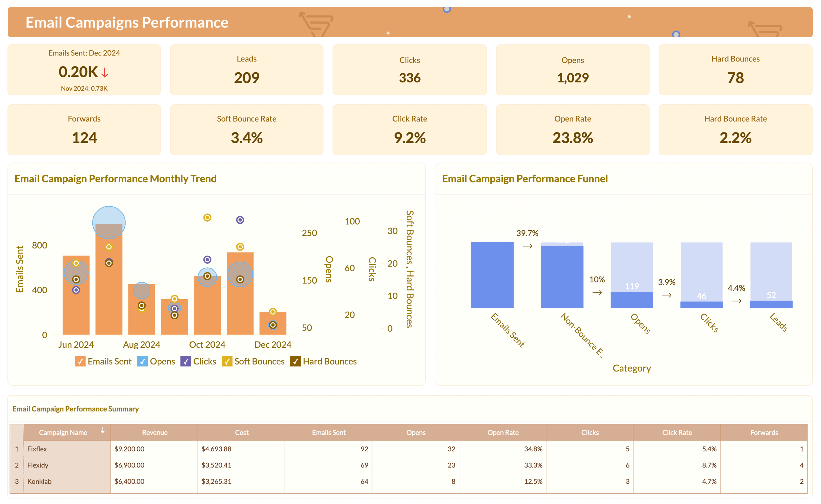Click the sort arrow in the Campaign Name header
Viewport: 821px width, 504px height.
coord(103,430)
